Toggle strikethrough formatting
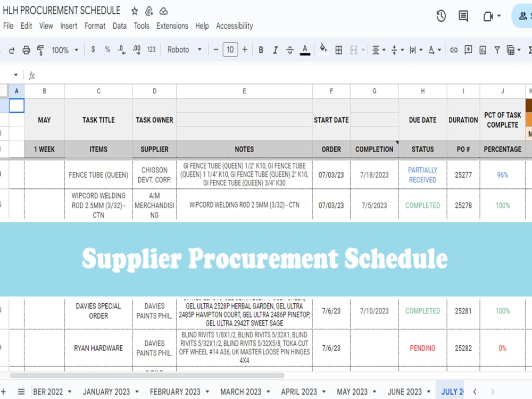 [289, 49]
